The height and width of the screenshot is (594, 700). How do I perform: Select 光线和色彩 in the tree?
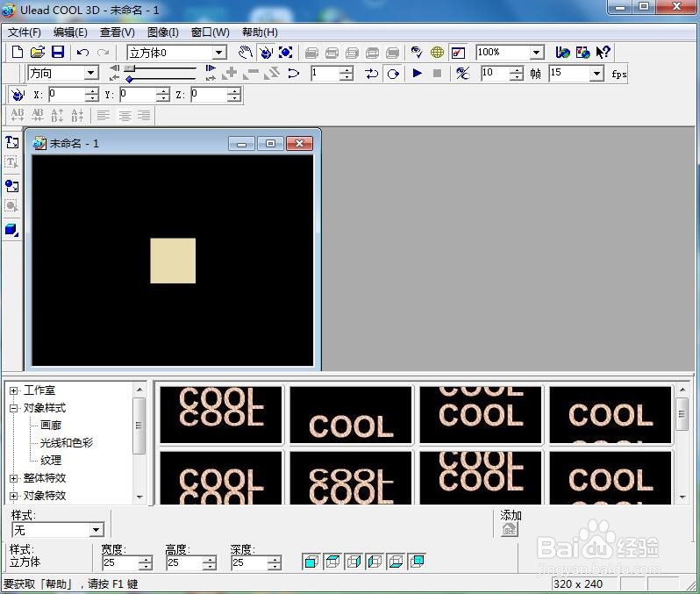(x=67, y=442)
